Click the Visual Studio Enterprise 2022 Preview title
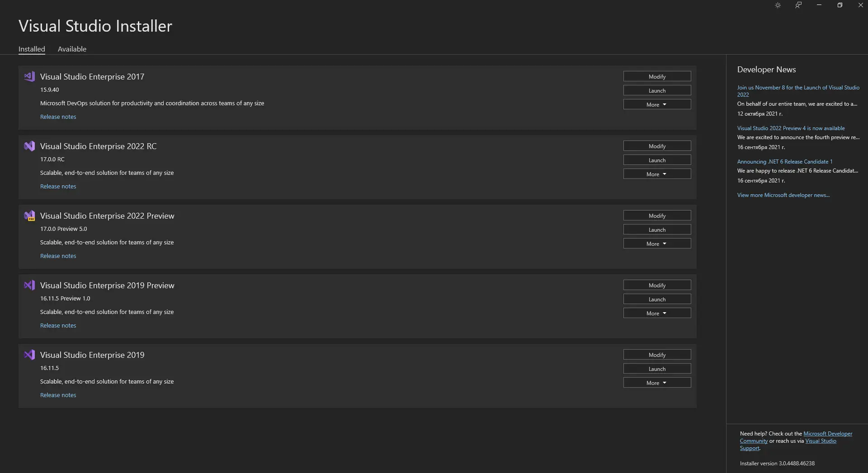 coord(107,215)
